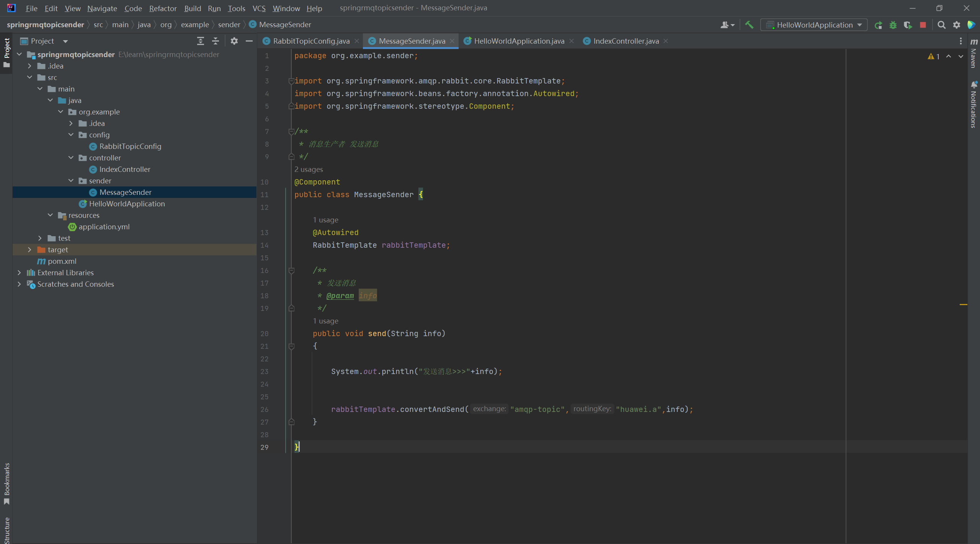Stop the running application with the red square
Viewport: 980px width, 544px height.
[923, 25]
